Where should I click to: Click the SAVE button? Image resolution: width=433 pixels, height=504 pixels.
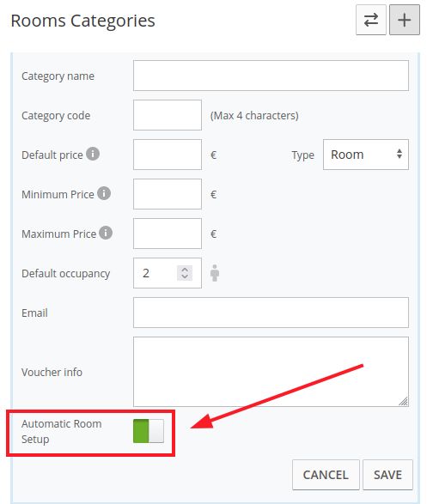pyautogui.click(x=387, y=475)
